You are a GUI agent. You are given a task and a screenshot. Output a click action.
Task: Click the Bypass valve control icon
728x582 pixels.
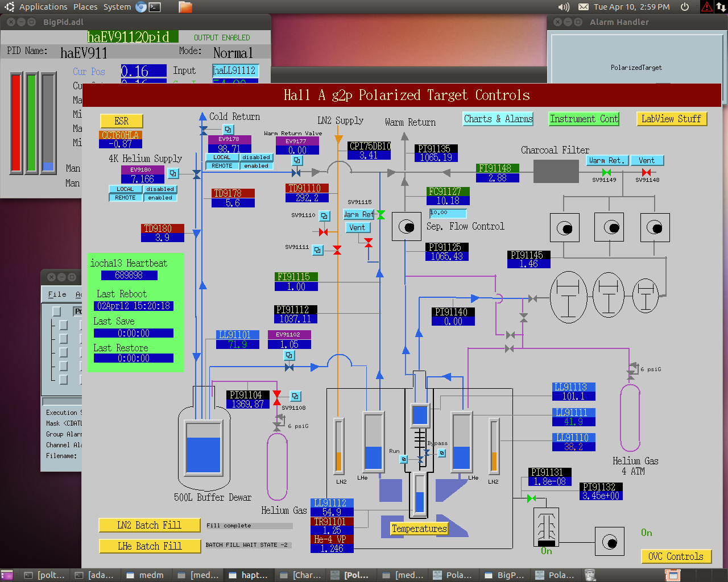(x=442, y=453)
